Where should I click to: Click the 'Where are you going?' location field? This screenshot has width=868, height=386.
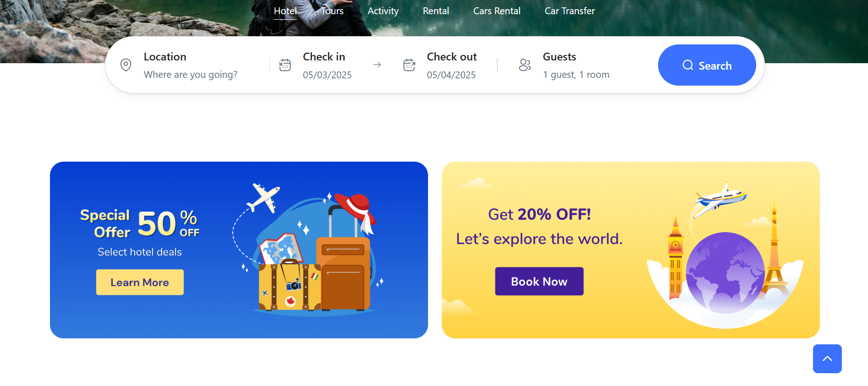click(x=191, y=75)
